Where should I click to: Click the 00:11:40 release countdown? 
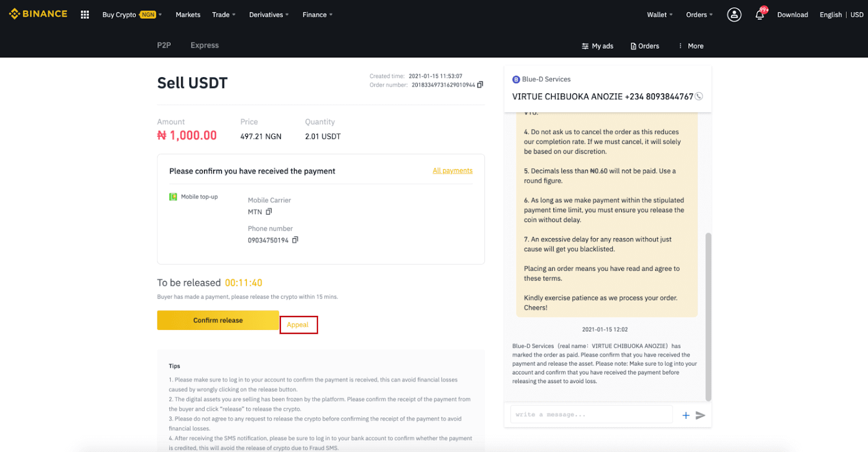[244, 283]
